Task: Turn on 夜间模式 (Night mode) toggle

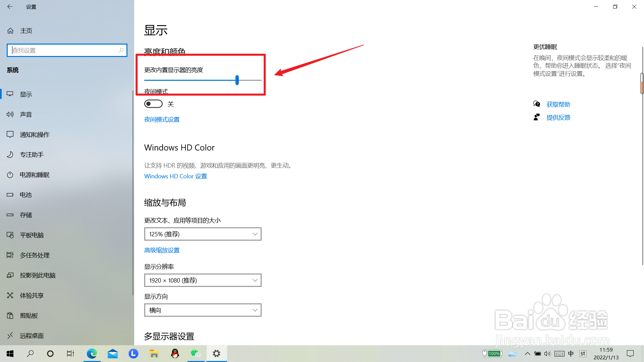Action: [x=153, y=104]
